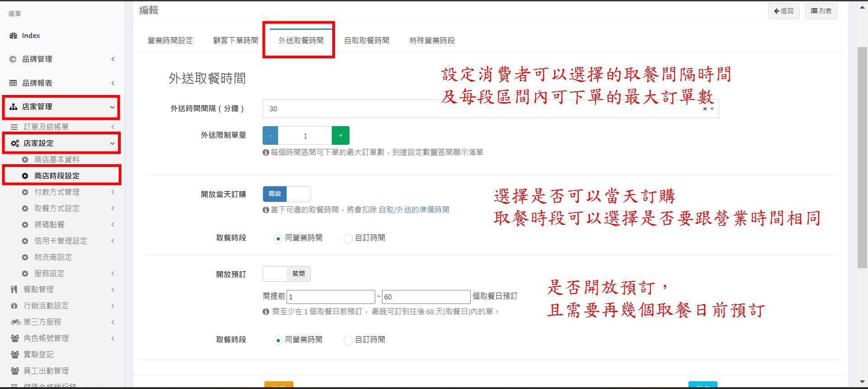
Task: Click the 角色帳號管理 users icon
Action: click(15, 338)
